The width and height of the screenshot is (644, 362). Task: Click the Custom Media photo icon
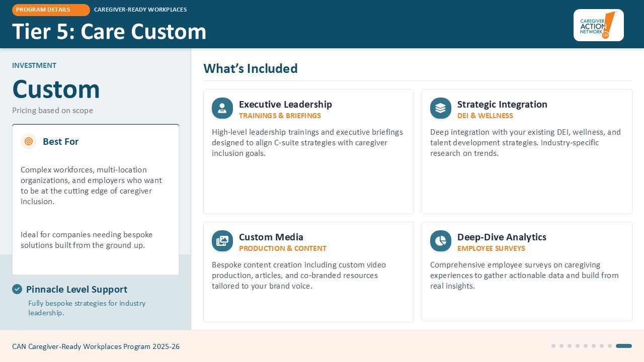(x=222, y=241)
